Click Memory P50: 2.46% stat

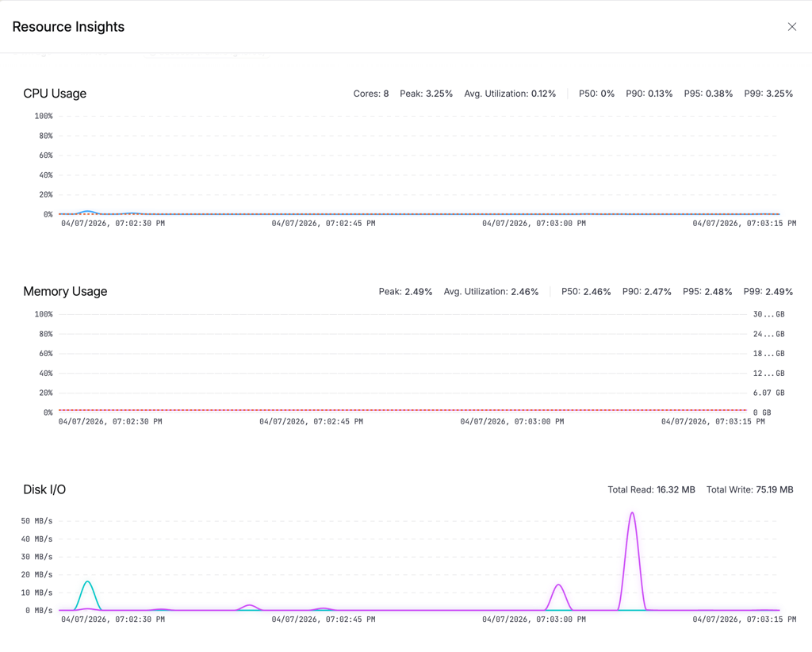point(586,292)
